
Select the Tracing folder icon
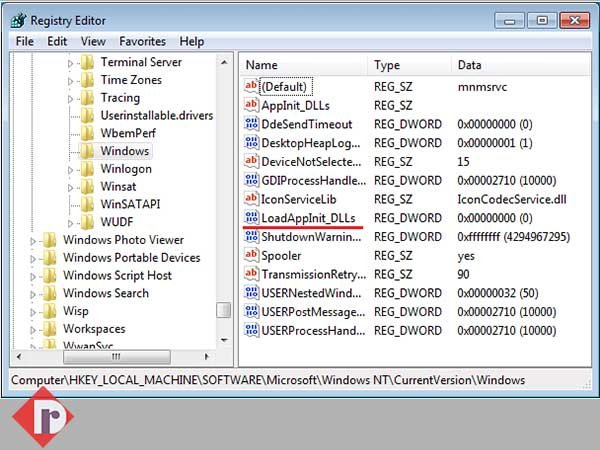[87, 98]
